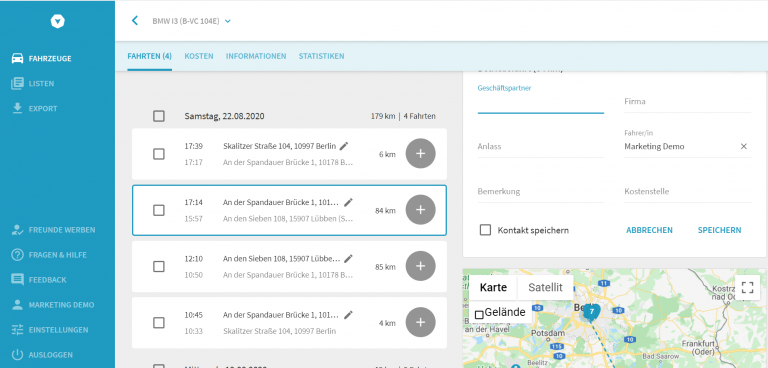This screenshot has width=768, height=368.
Task: Open the Statistiken tab
Action: (321, 56)
